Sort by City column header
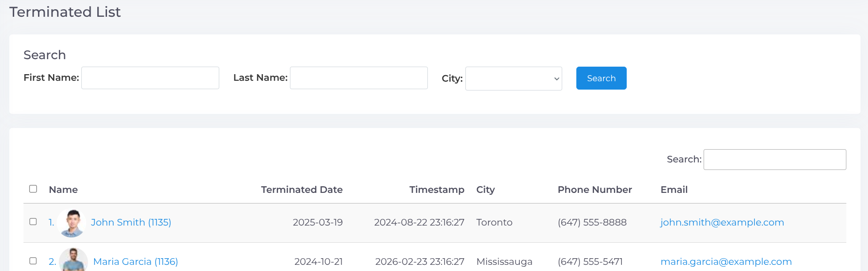Image resolution: width=868 pixels, height=271 pixels. 485,190
